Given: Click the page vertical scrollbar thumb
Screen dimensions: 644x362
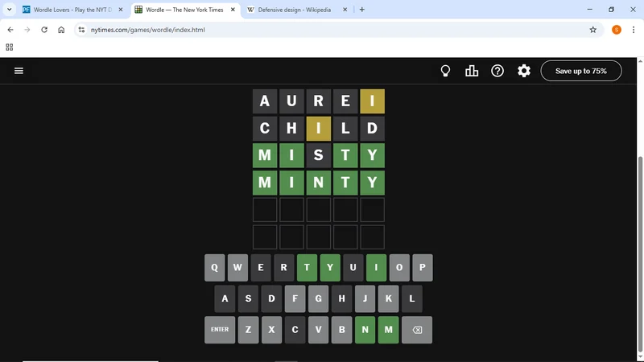Looking at the screenshot, I should coord(640,255).
